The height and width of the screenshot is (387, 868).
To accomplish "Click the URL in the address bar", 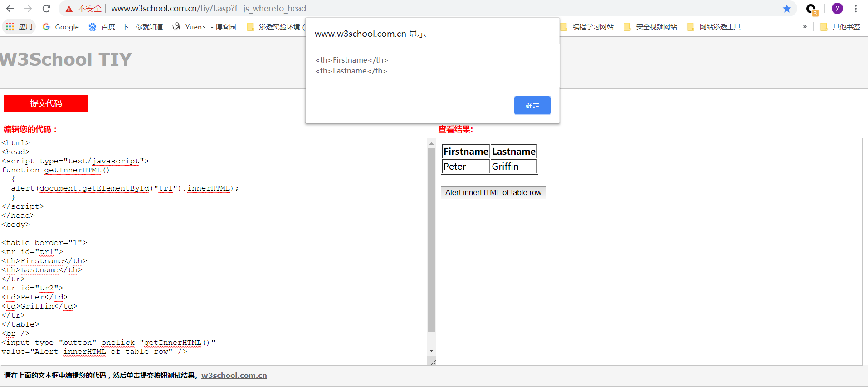I will pos(209,9).
